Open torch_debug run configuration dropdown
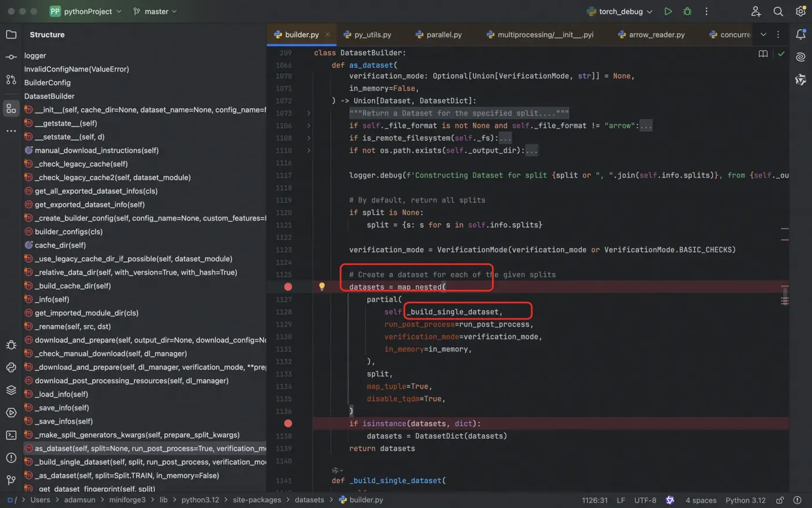 pos(619,11)
